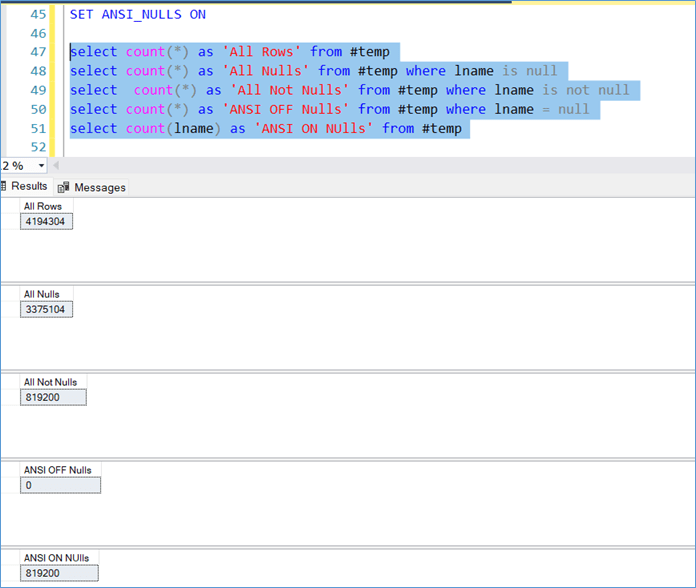
Task: Click line number 47 in the gutter
Action: coord(38,52)
